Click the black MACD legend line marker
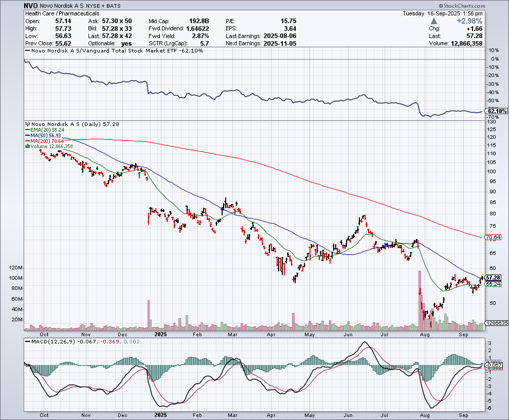 tap(28, 341)
